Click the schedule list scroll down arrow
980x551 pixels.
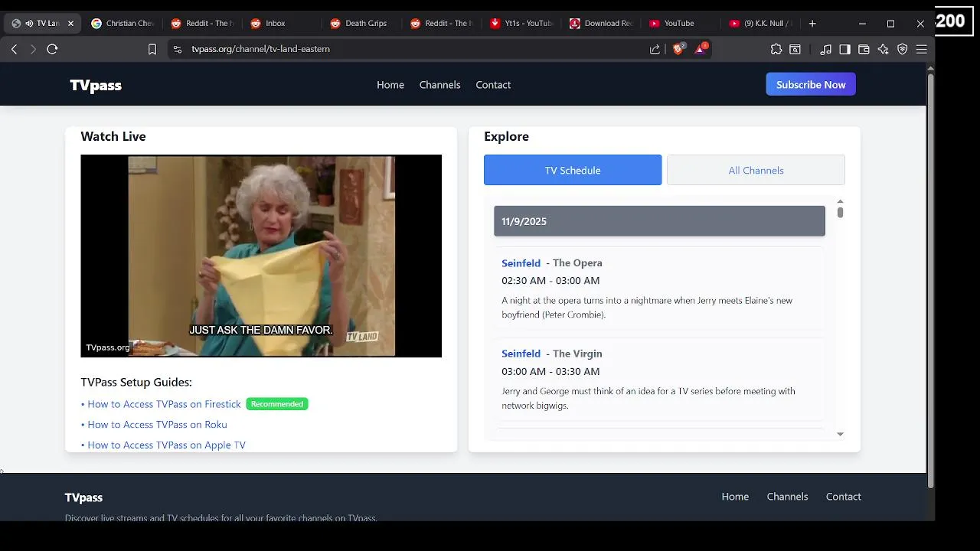[x=840, y=434]
